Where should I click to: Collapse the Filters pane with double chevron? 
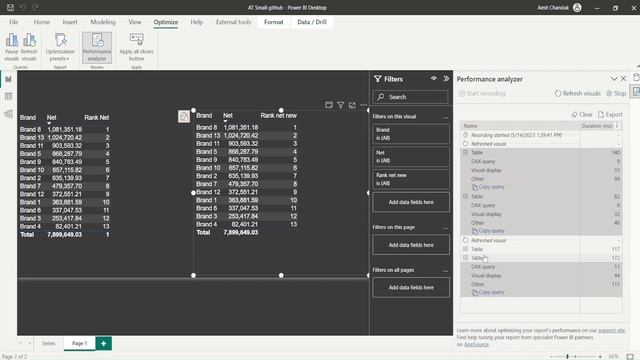pyautogui.click(x=446, y=78)
